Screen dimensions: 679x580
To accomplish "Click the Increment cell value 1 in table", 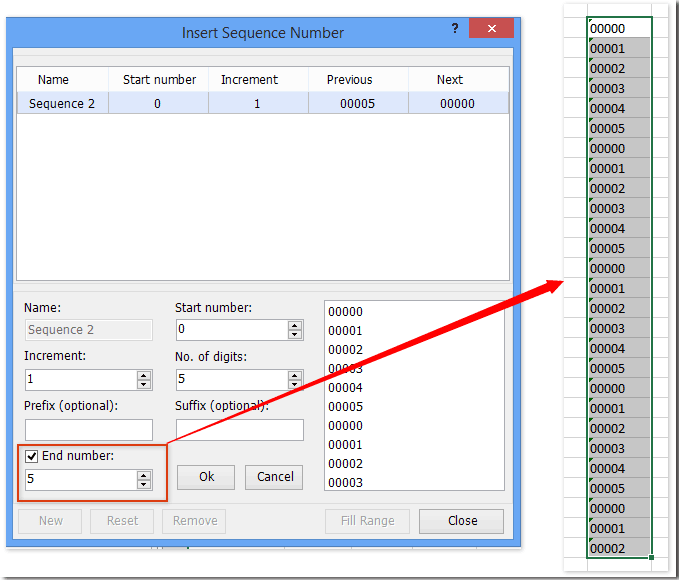I will coord(257,104).
